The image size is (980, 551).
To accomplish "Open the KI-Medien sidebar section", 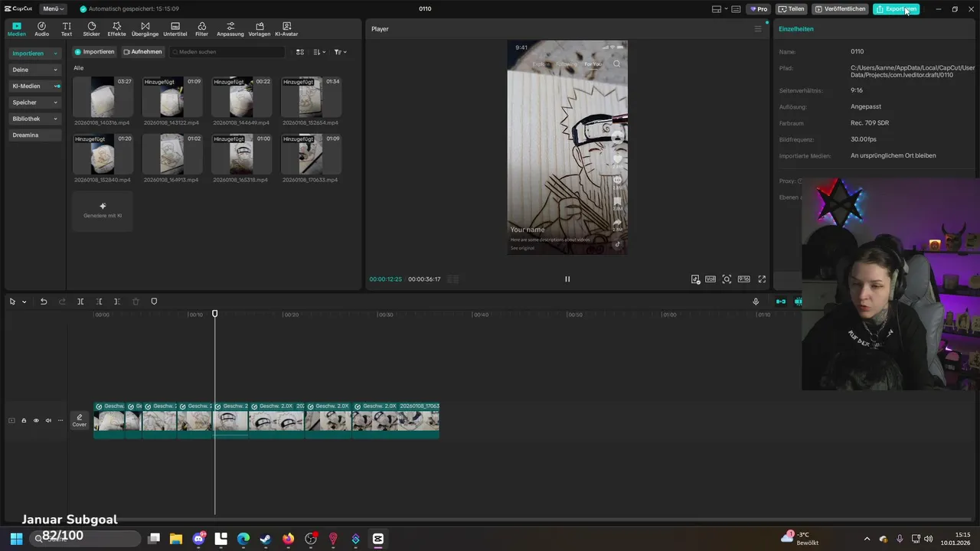I will point(35,86).
